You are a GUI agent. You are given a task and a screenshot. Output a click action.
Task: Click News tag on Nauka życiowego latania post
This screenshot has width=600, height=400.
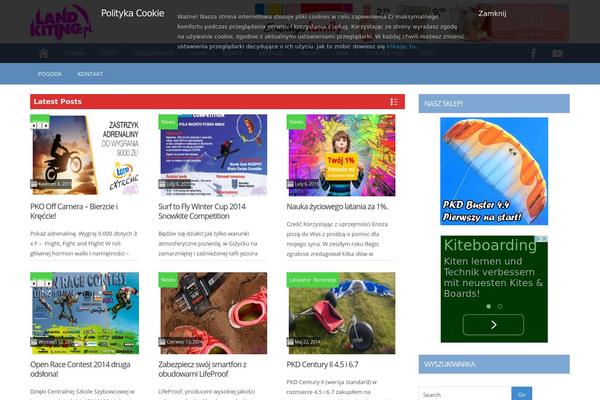pos(296,122)
